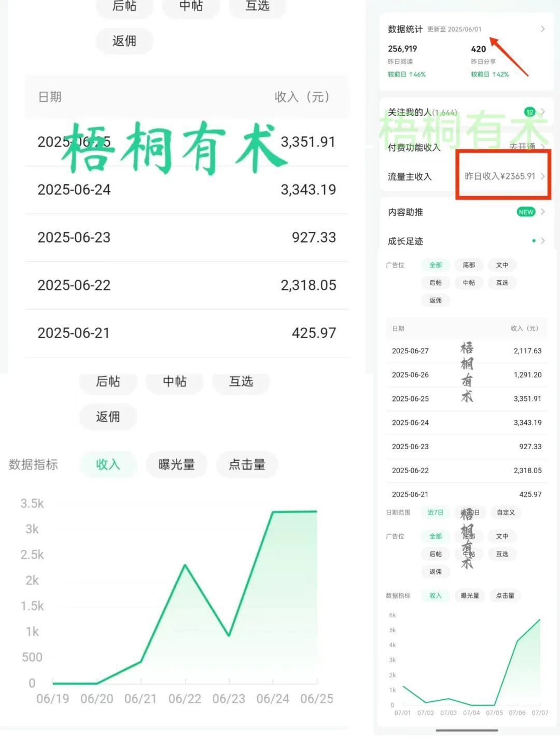Viewport: 560px width, 747px height.
Task: Click the arrow after 昨日收入¥2365.91
Action: [x=543, y=176]
